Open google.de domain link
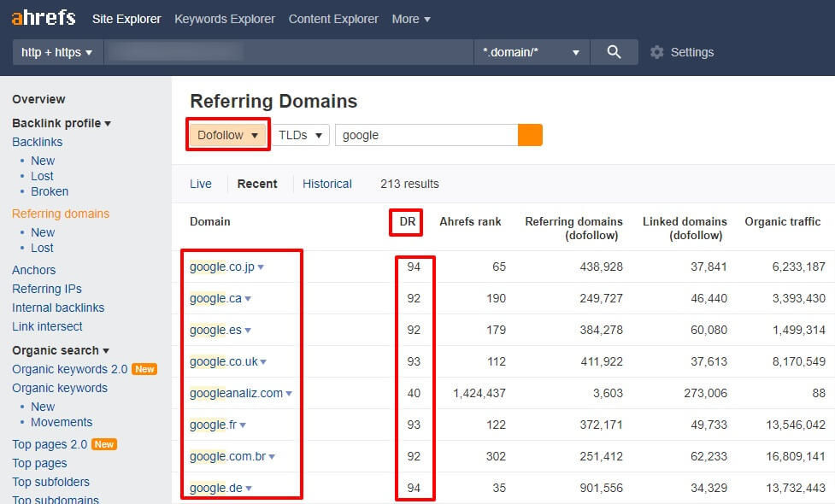Screen dimensions: 835x504 (x=216, y=488)
